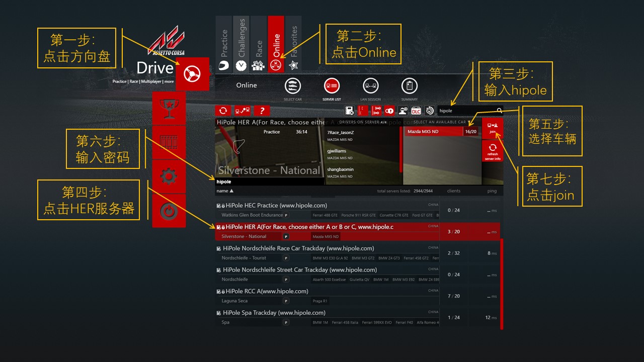Click the Giulietta QV car tag

(359, 280)
